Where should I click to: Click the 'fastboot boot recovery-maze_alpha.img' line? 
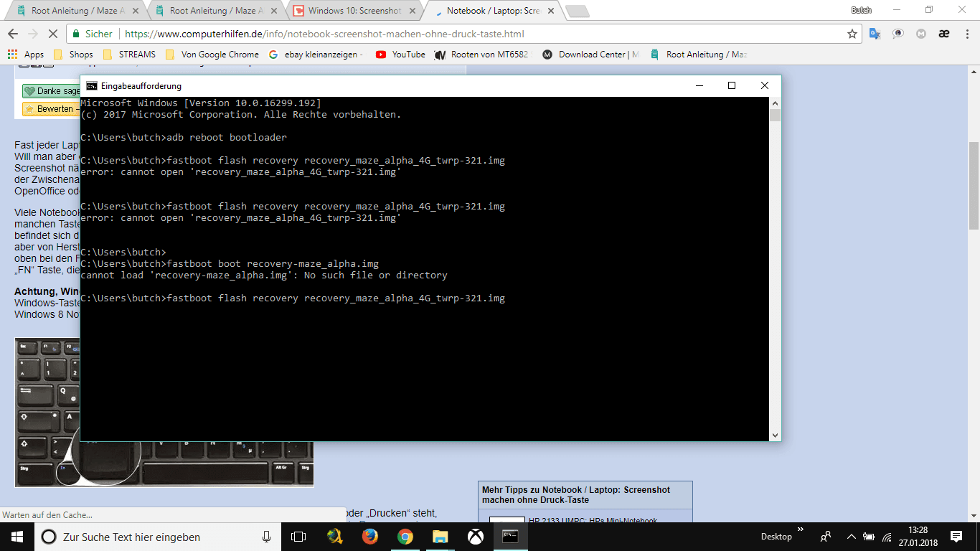tap(230, 264)
